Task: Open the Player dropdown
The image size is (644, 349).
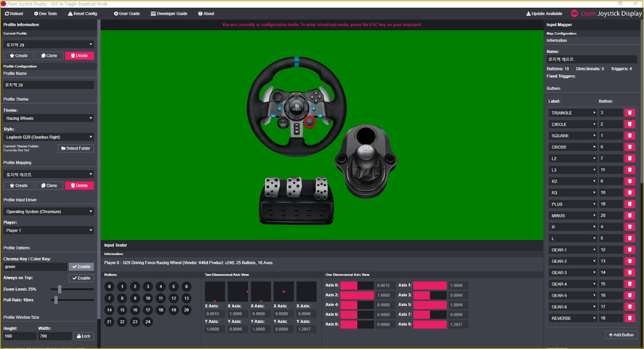Action: pyautogui.click(x=49, y=230)
